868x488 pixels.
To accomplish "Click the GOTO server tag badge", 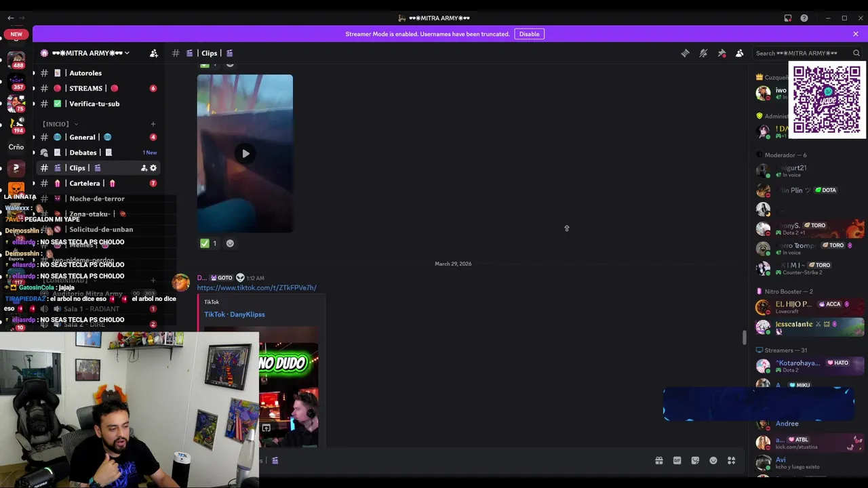I will (222, 278).
